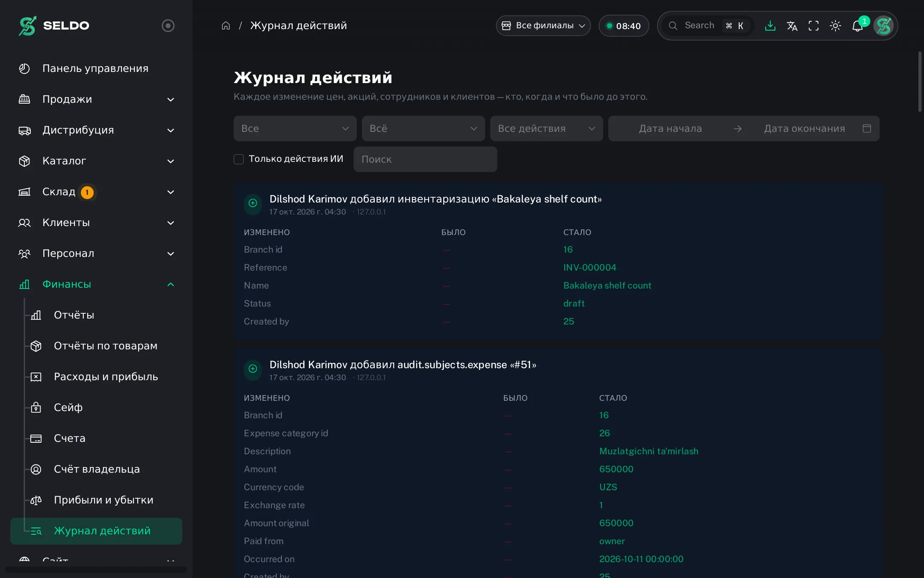
Task: Click the SELDO logo icon
Action: pos(27,26)
